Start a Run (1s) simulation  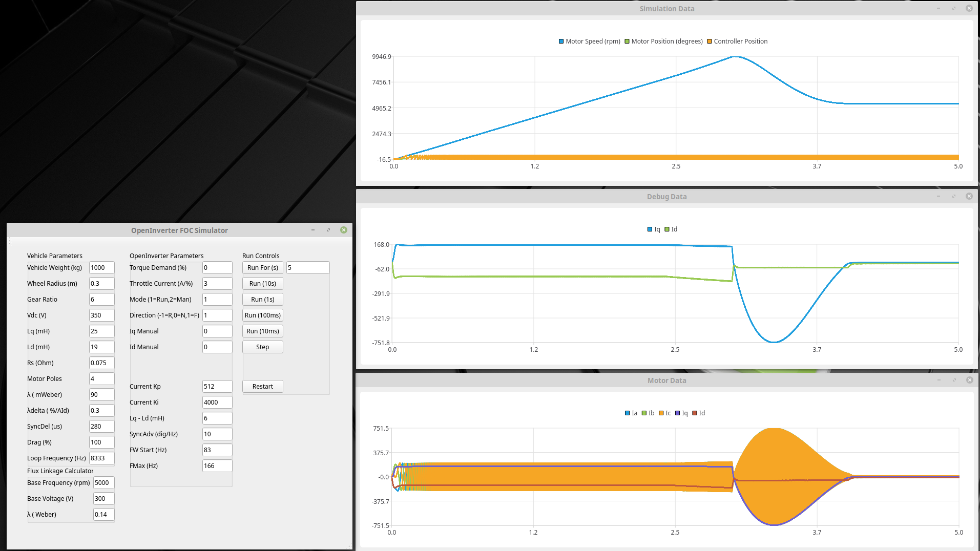pos(262,300)
